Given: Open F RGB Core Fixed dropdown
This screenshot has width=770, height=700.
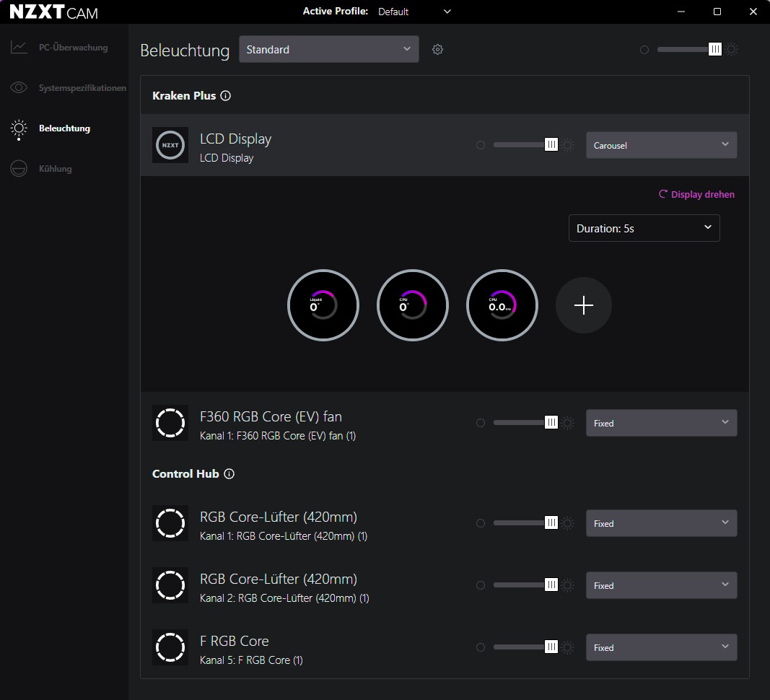Looking at the screenshot, I should coord(661,647).
